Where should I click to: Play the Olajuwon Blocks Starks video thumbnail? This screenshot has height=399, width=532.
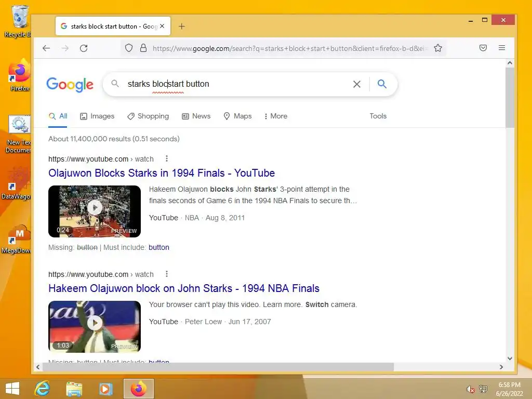[95, 211]
